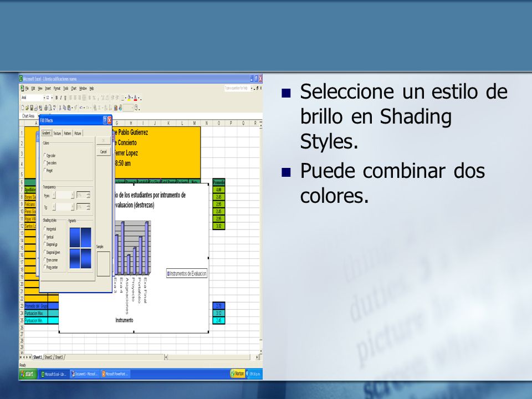Click the Bold formatting icon

(57, 98)
